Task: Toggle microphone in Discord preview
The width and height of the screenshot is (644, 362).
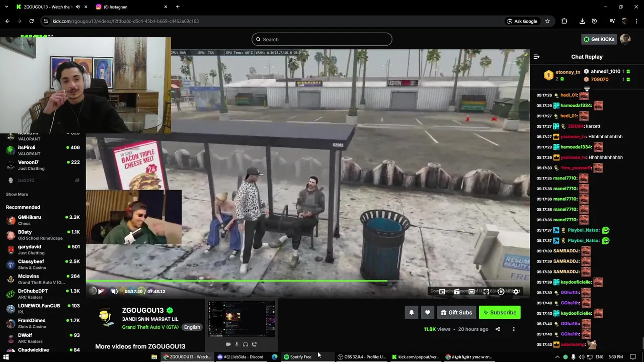Action: coord(236,344)
